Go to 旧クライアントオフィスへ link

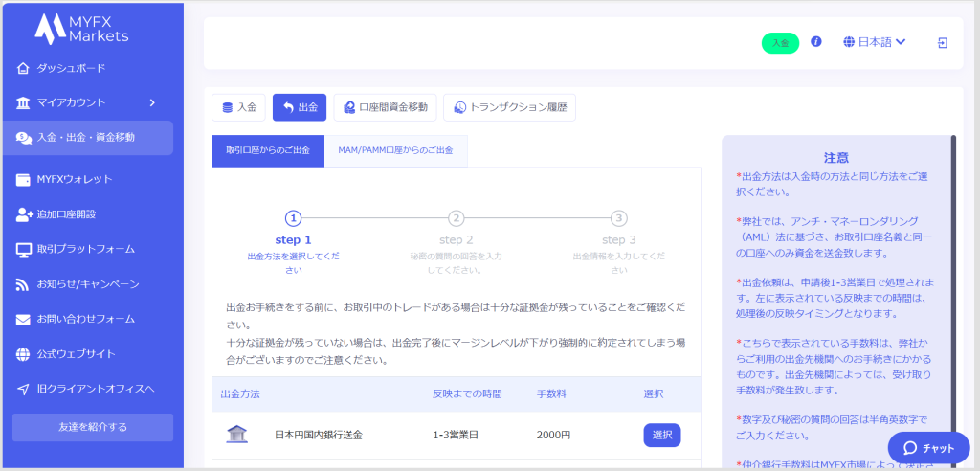[95, 389]
